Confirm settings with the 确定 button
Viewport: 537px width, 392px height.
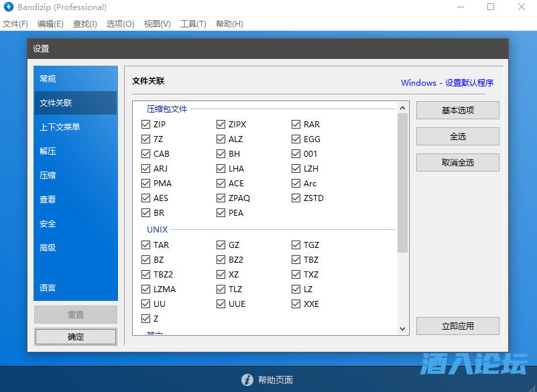tap(76, 337)
